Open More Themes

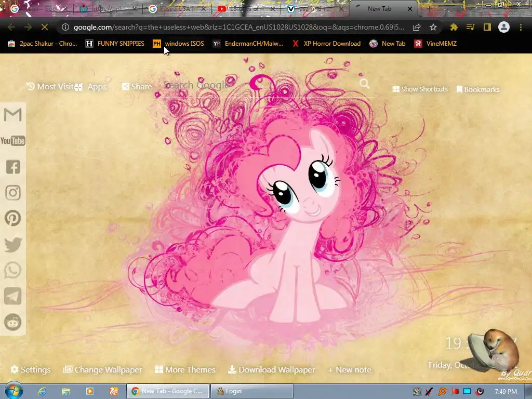[x=185, y=369]
